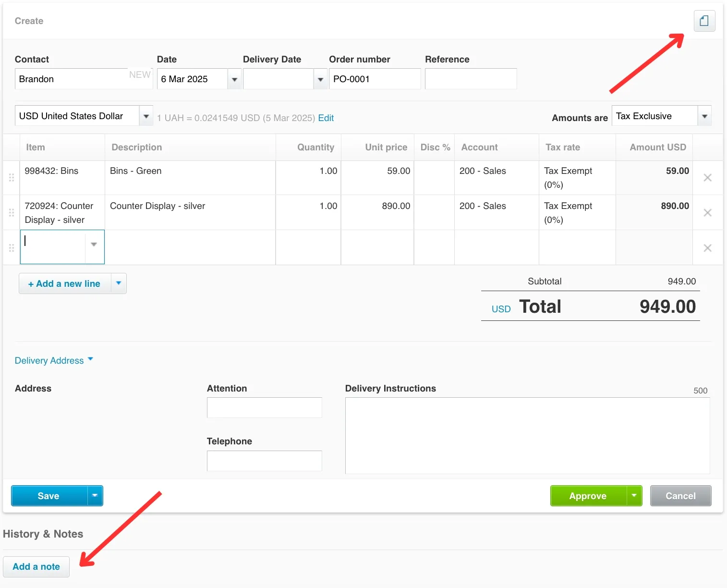This screenshot has height=588, width=727.
Task: Expand the Approve button options arrow
Action: coord(634,496)
